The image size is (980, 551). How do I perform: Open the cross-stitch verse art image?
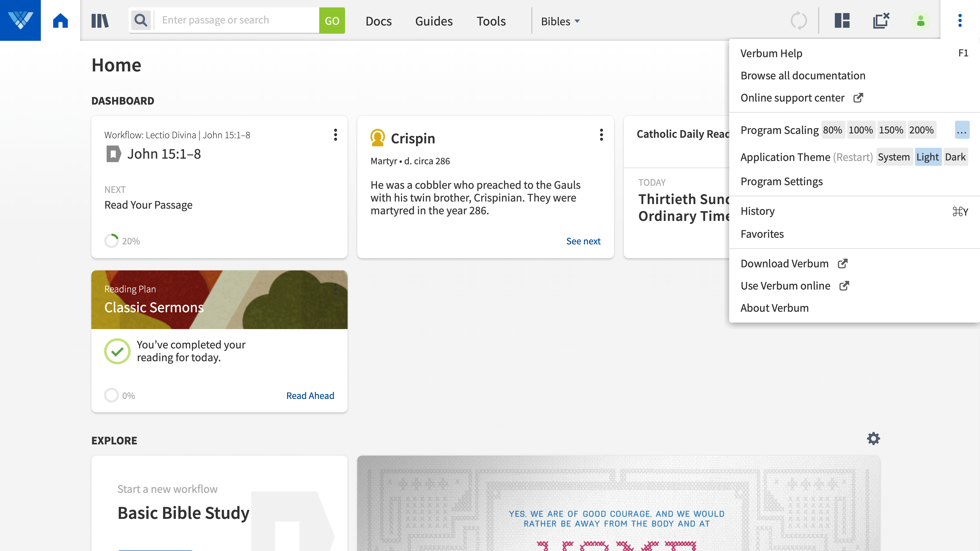tap(619, 504)
